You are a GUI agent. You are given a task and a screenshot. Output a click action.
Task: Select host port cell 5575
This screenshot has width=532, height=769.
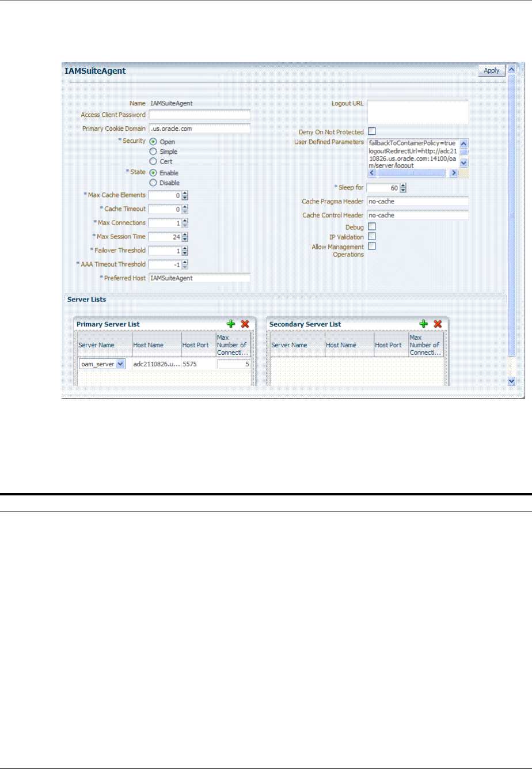click(x=198, y=363)
